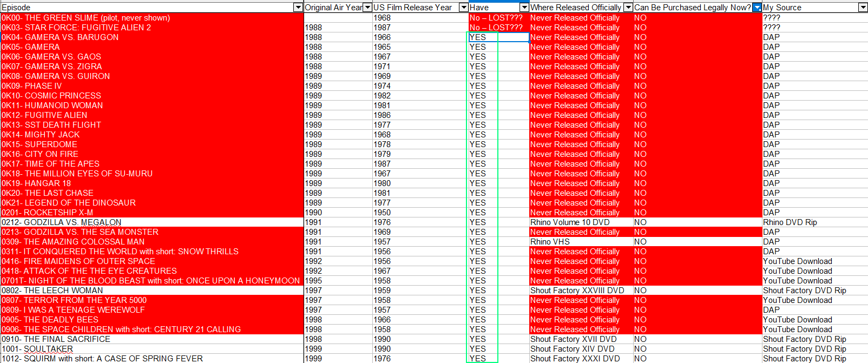Image resolution: width=868 pixels, height=363 pixels.
Task: Select cell 0K11- HUMANOID WOMAN
Action: [x=152, y=105]
